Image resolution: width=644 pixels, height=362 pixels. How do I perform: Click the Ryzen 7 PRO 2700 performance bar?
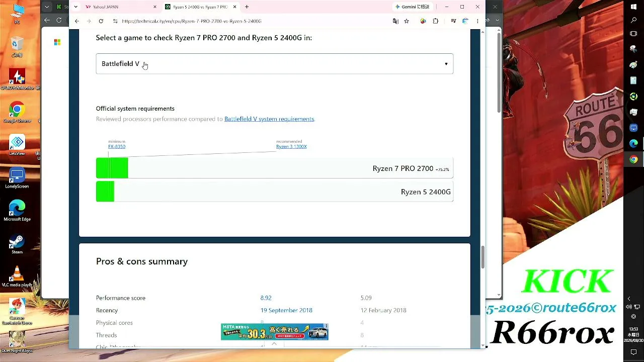pyautogui.click(x=274, y=168)
